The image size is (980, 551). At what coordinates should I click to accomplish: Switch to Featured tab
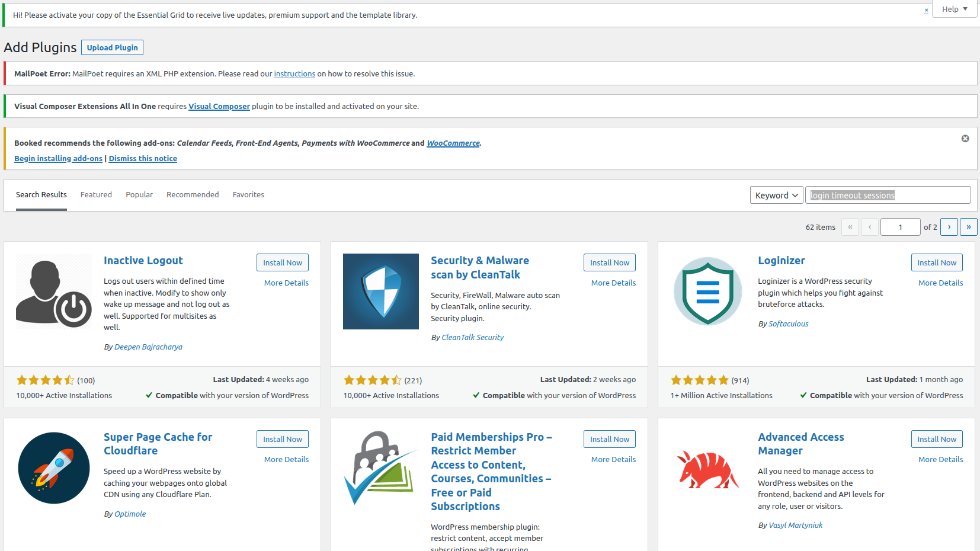(x=96, y=195)
